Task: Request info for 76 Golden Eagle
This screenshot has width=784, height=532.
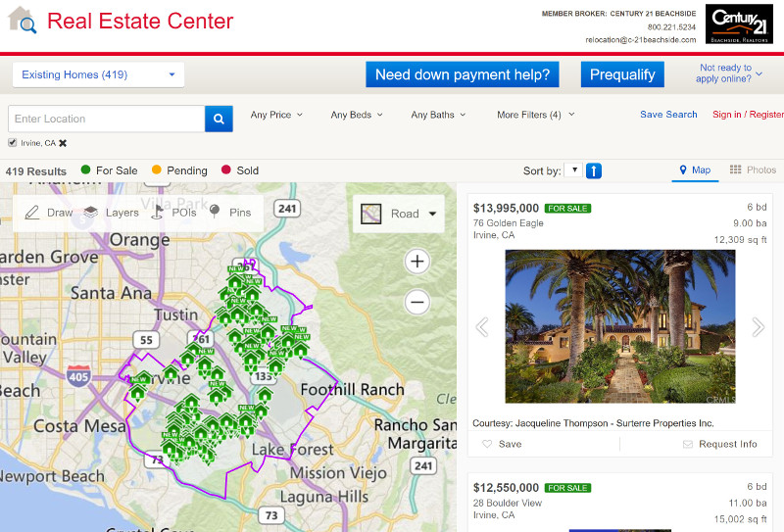Action: (x=720, y=444)
